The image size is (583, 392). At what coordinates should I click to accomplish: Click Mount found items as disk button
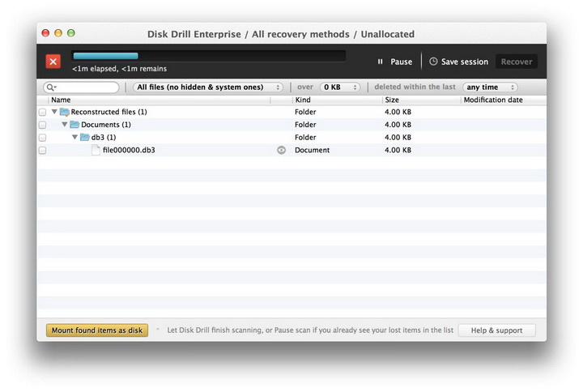click(x=97, y=330)
